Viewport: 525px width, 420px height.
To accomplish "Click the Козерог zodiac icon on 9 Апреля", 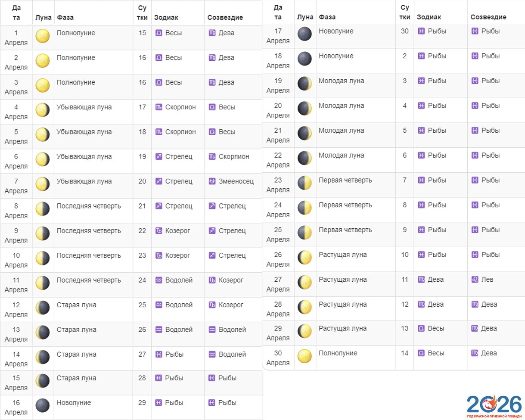I will 158,231.
